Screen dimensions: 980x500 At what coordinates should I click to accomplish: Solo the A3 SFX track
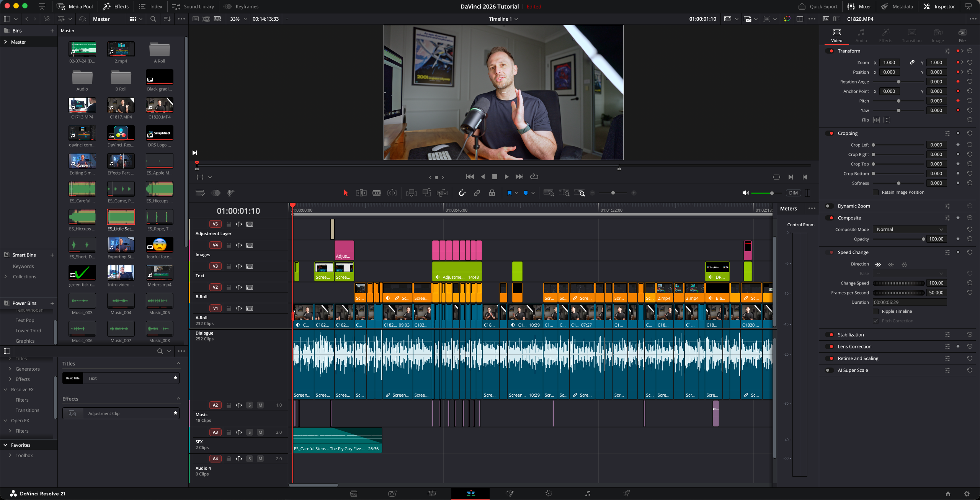tap(250, 432)
